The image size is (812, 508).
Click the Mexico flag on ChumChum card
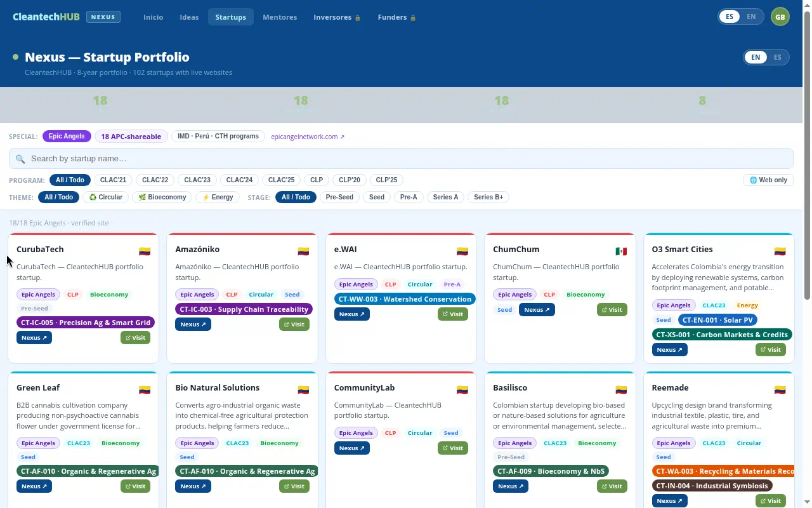click(621, 251)
